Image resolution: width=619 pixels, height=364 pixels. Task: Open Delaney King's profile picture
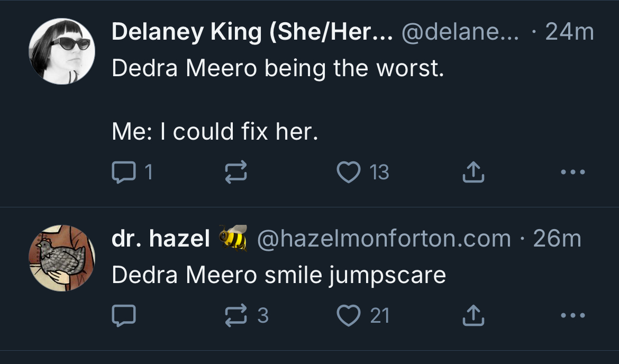pos(62,51)
